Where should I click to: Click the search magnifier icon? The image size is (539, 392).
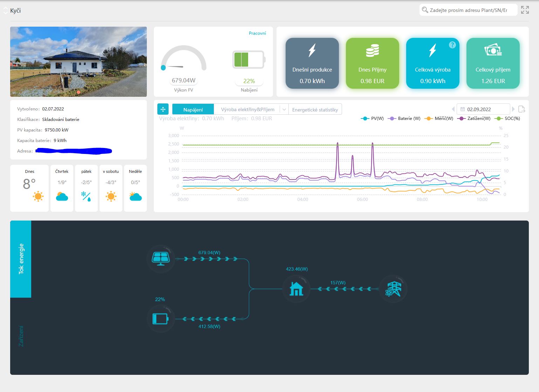point(425,10)
